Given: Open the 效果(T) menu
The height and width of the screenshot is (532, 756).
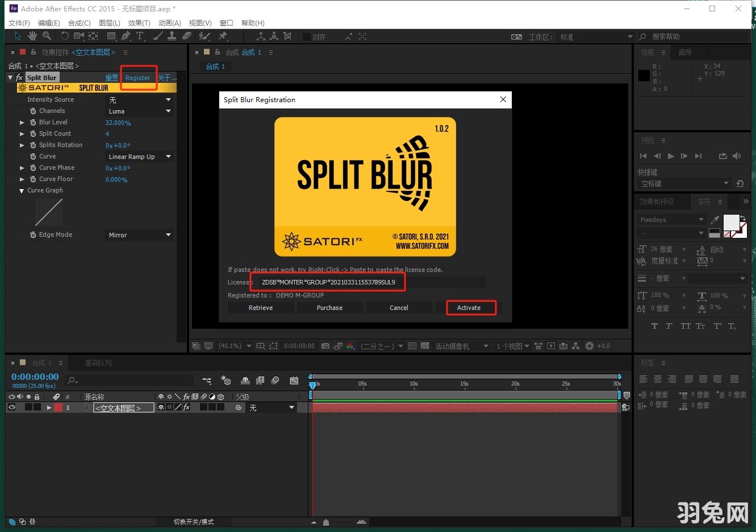Looking at the screenshot, I should click(x=139, y=23).
